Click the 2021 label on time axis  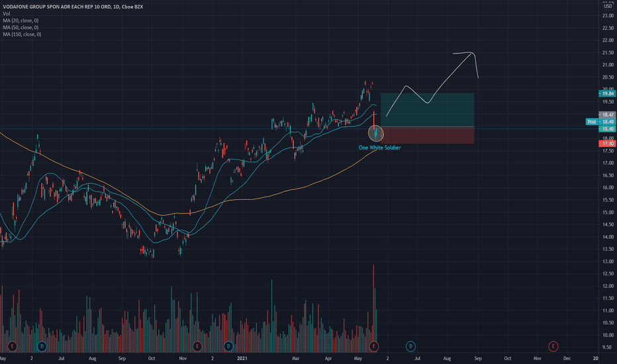click(x=242, y=359)
